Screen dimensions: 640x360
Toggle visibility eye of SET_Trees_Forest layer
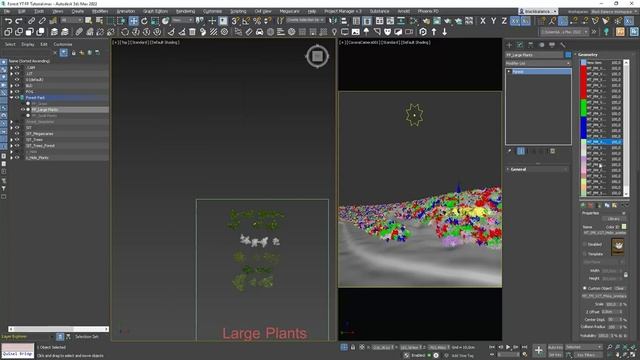pyautogui.click(x=17, y=146)
